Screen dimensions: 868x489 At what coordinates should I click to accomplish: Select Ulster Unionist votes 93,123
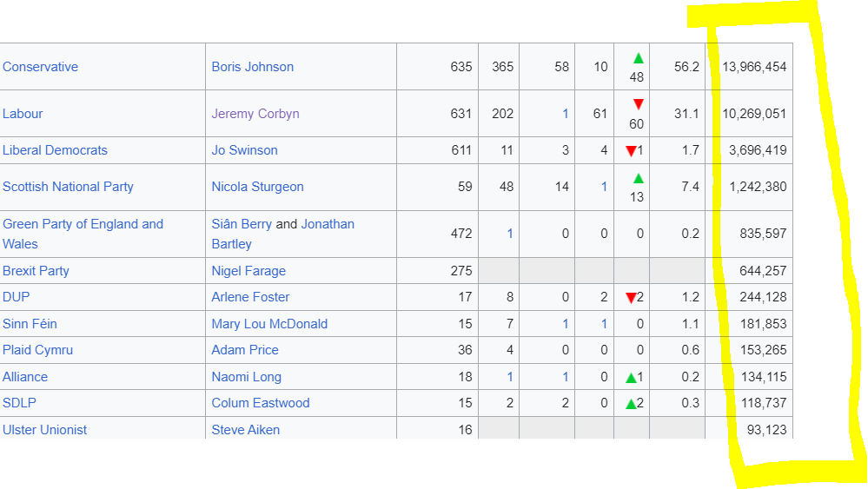click(x=766, y=430)
